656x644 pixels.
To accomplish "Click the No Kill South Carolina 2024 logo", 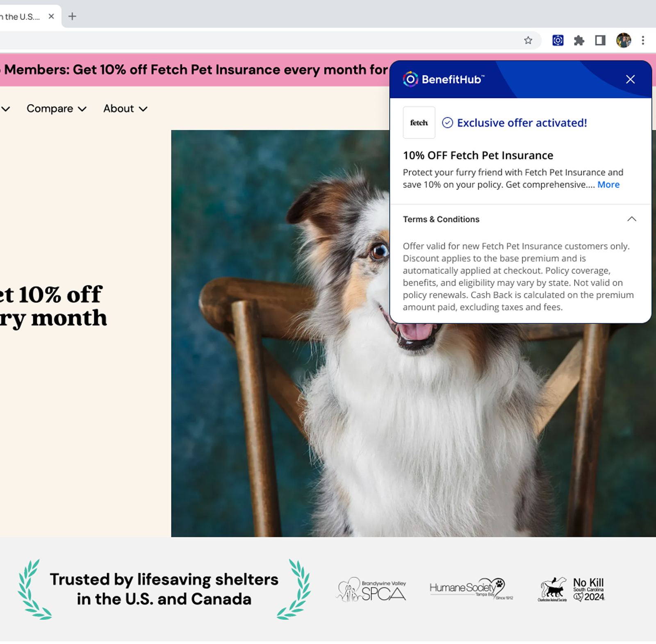I will coord(571,589).
